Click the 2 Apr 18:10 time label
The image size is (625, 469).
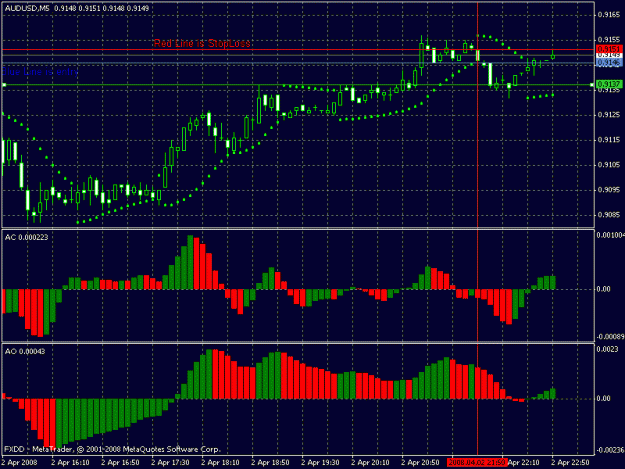[220, 463]
